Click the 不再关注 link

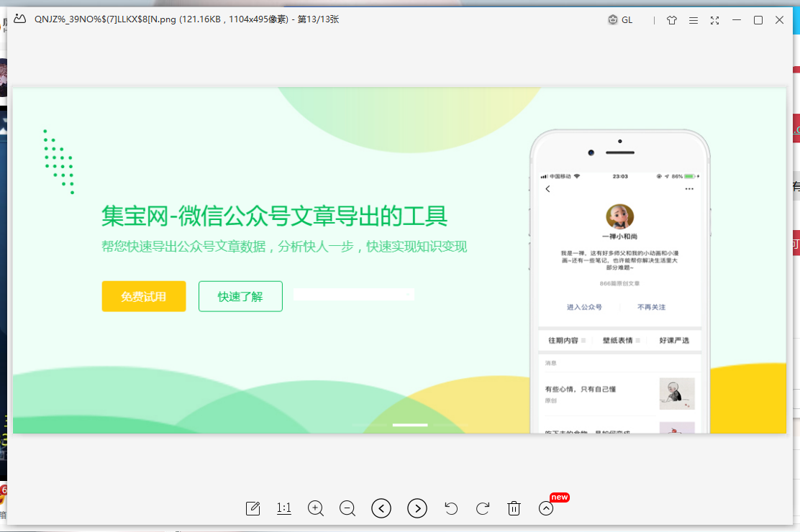652,307
